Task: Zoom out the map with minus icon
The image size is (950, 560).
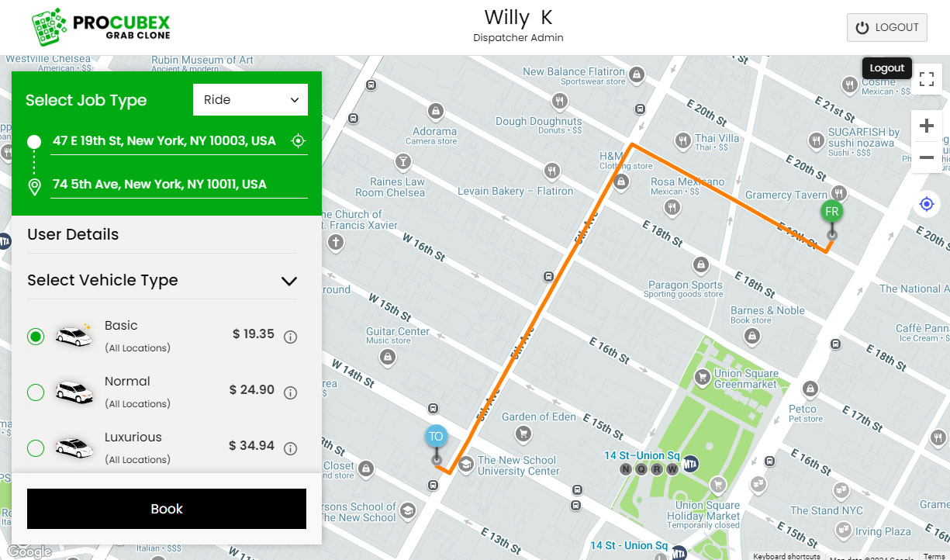Action: pyautogui.click(x=926, y=157)
